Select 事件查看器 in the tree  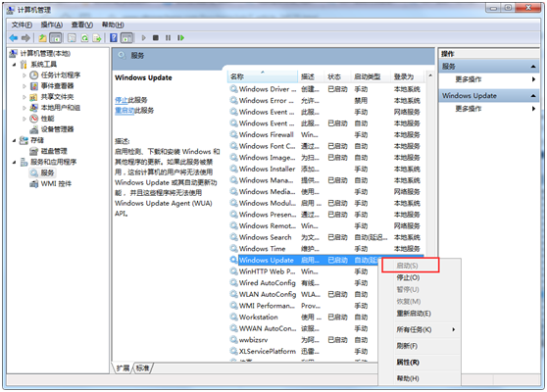tap(57, 86)
